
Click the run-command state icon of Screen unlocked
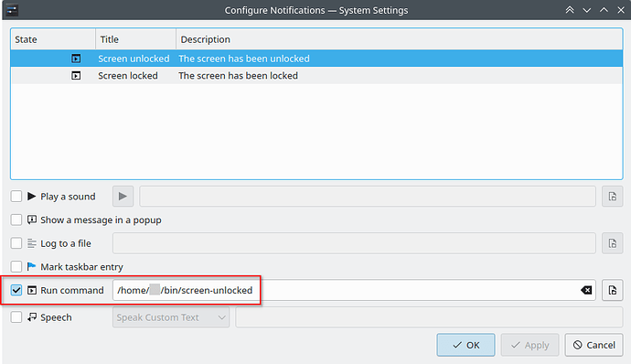pos(76,59)
